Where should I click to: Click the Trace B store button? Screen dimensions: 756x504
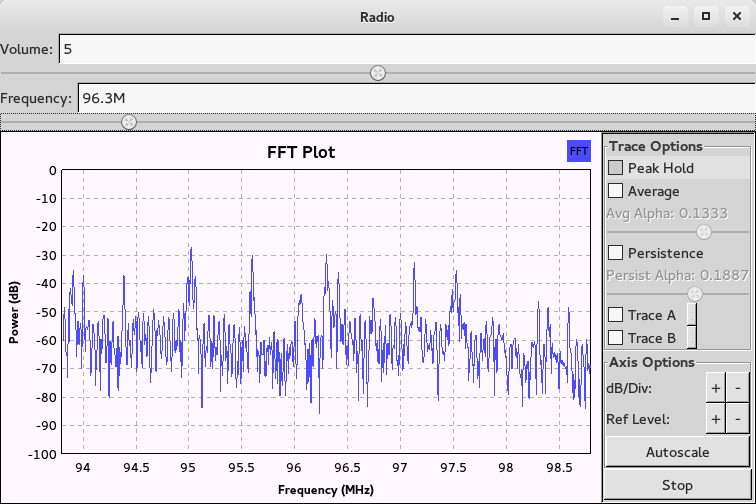point(691,337)
